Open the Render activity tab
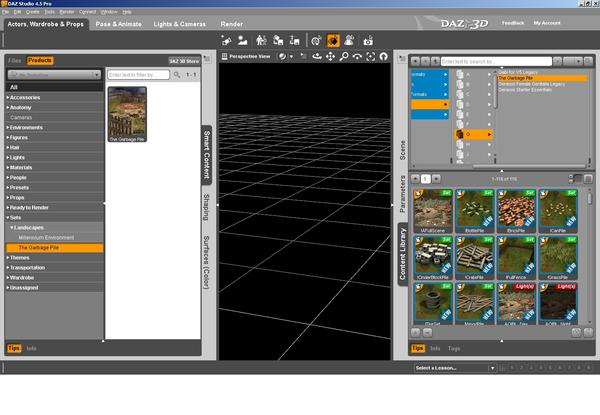 [x=232, y=24]
